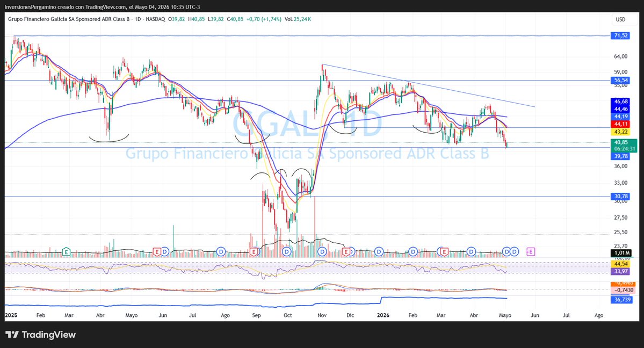This screenshot has height=348, width=644.
Task: Click the 64,00 price axis value
Action: (620, 57)
